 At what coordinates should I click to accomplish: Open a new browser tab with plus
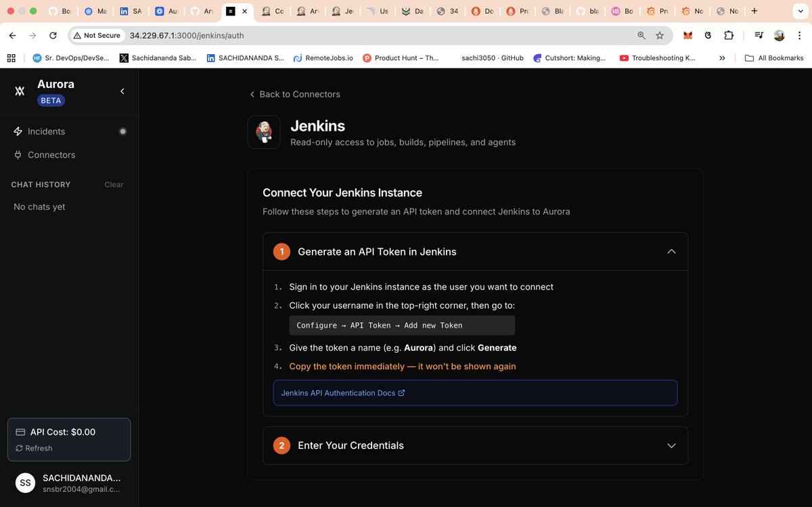(754, 11)
